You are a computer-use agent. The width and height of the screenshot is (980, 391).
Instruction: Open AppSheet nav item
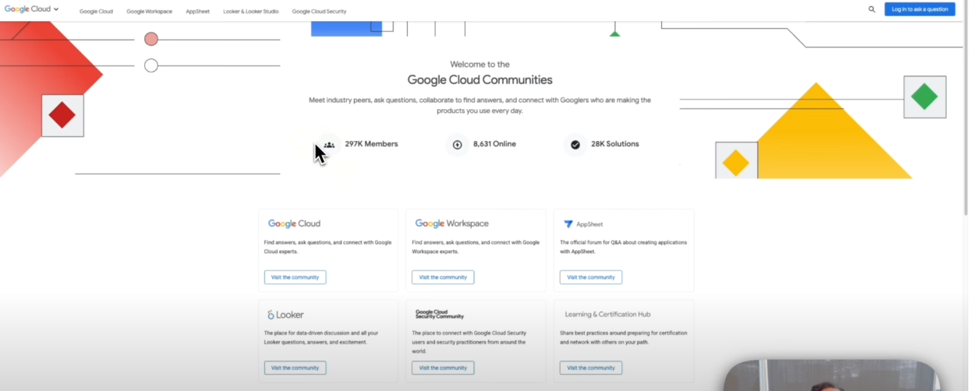(x=197, y=11)
